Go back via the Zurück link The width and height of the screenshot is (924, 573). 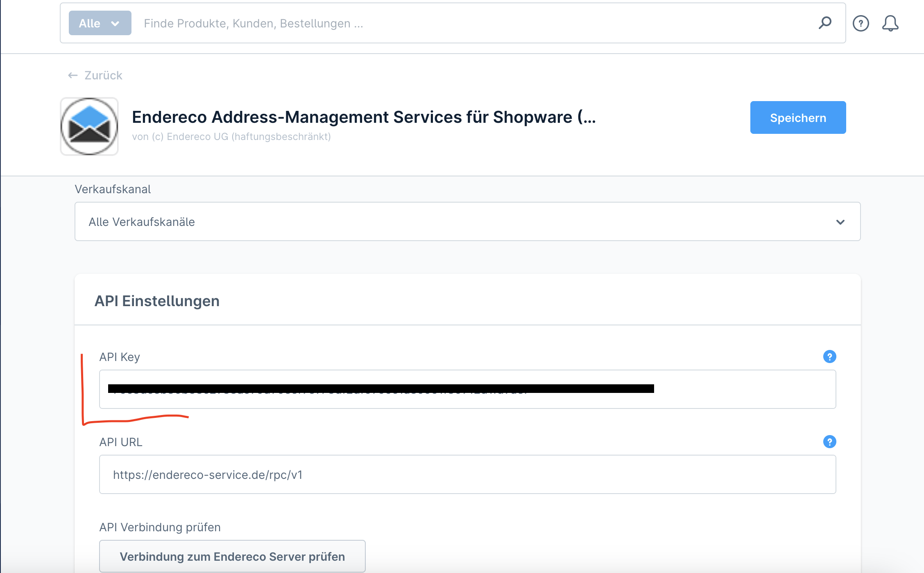[103, 75]
